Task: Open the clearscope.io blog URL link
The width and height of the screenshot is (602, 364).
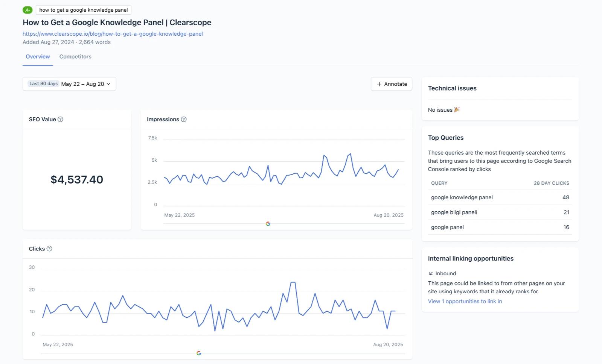Action: point(113,34)
